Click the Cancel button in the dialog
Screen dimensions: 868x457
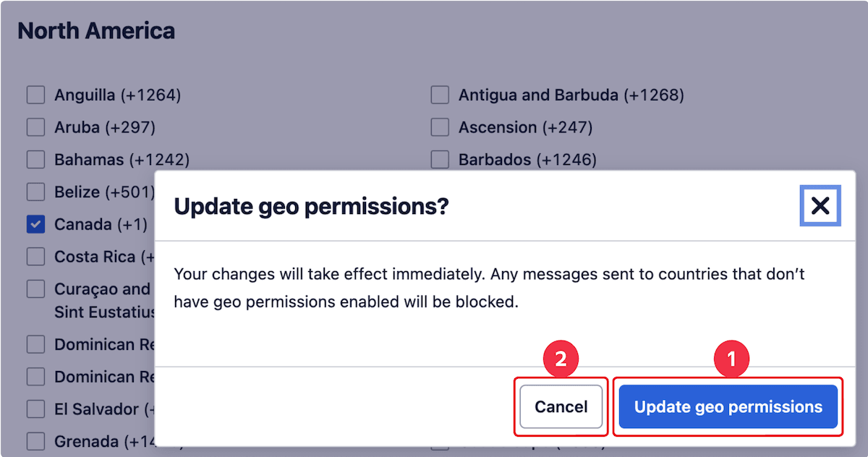561,406
